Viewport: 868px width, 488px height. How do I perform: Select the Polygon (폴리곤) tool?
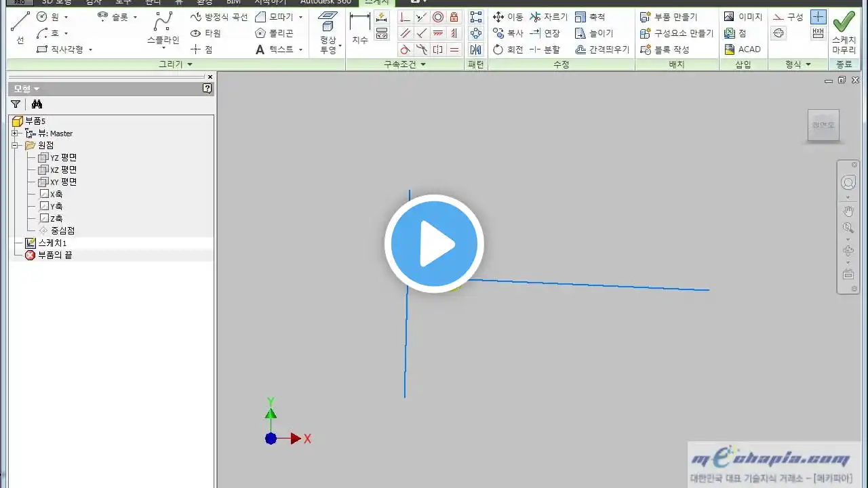click(275, 33)
